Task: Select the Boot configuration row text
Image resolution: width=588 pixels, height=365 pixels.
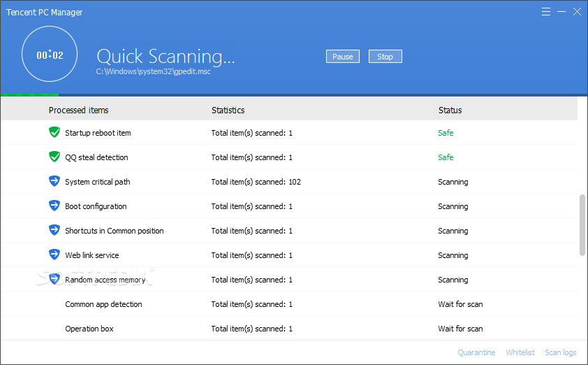Action: 96,206
